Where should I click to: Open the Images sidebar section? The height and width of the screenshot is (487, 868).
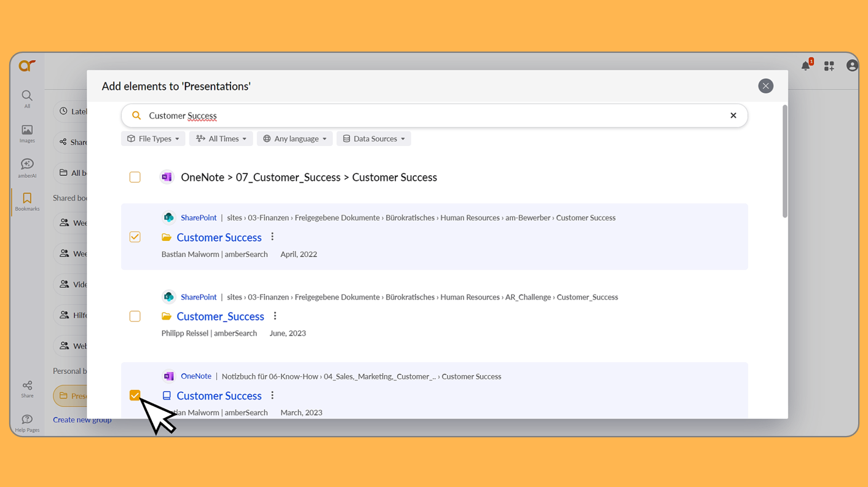coord(27,133)
